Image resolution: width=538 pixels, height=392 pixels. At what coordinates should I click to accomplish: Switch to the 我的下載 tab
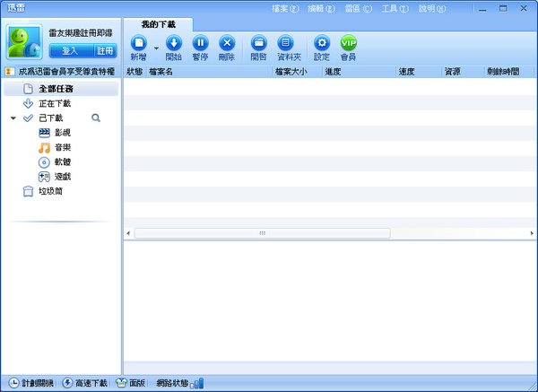coord(159,24)
